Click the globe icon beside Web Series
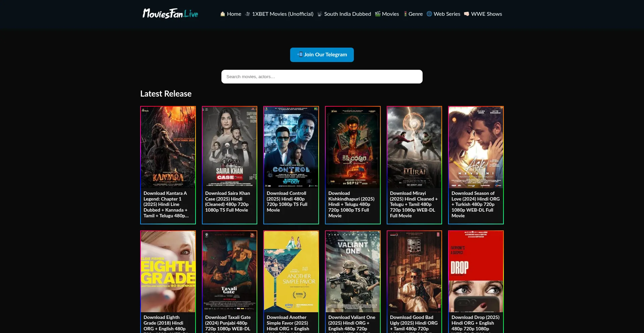 coord(429,14)
